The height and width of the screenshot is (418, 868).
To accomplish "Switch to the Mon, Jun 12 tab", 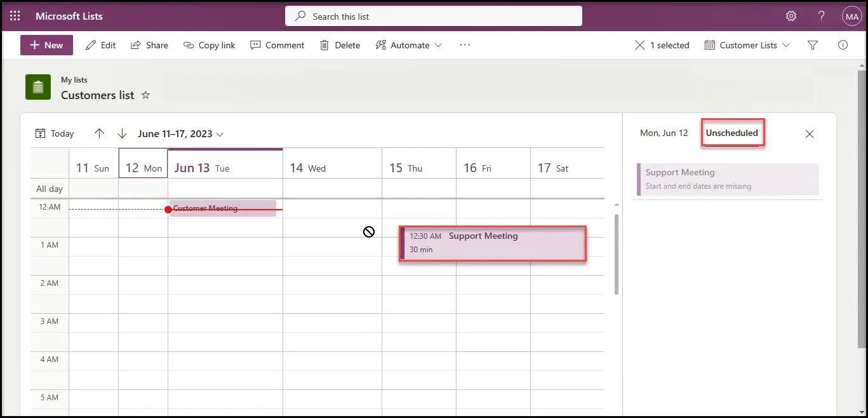I will click(x=664, y=133).
